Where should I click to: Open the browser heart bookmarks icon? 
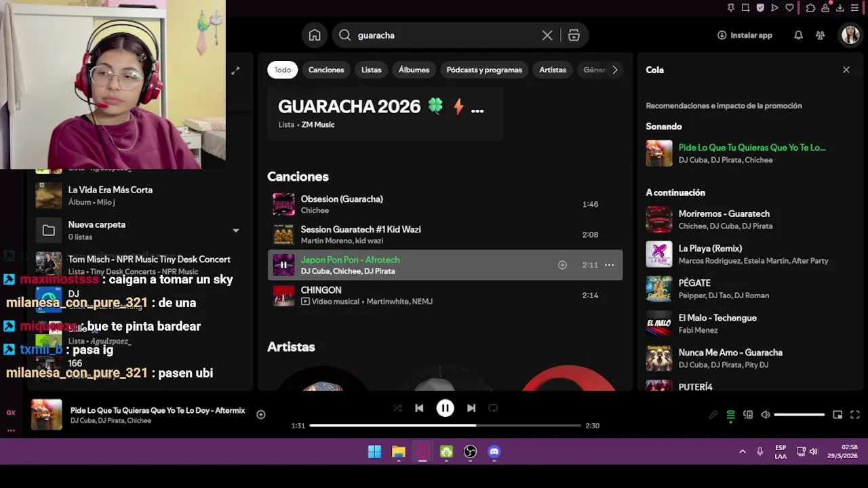click(x=789, y=7)
